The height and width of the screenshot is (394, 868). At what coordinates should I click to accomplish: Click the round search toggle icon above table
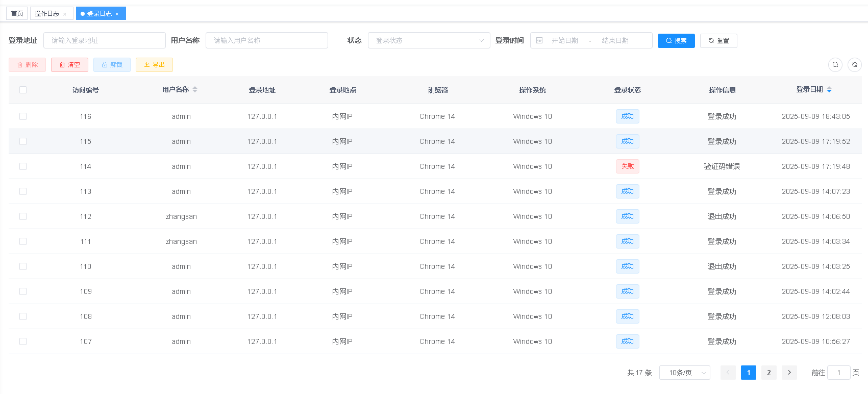(835, 65)
